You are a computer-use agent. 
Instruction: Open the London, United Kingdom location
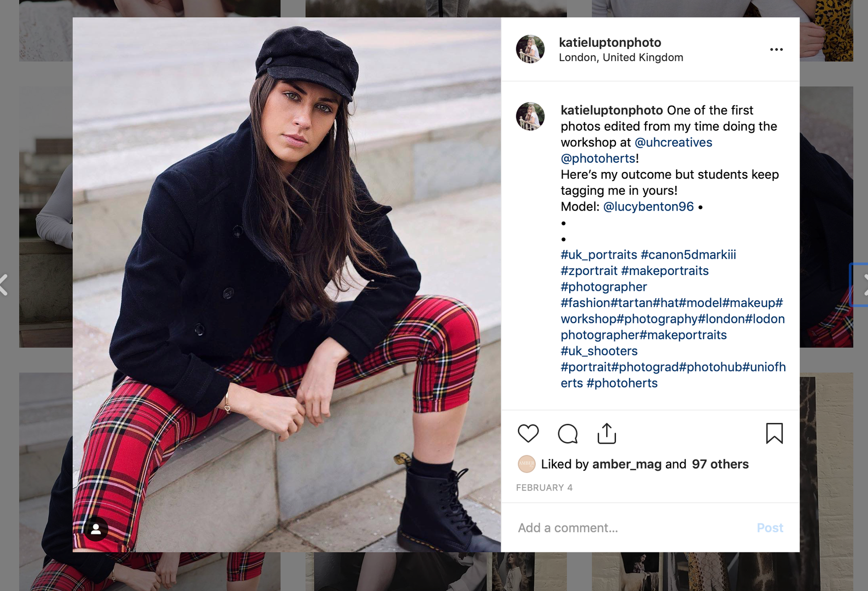click(x=621, y=57)
